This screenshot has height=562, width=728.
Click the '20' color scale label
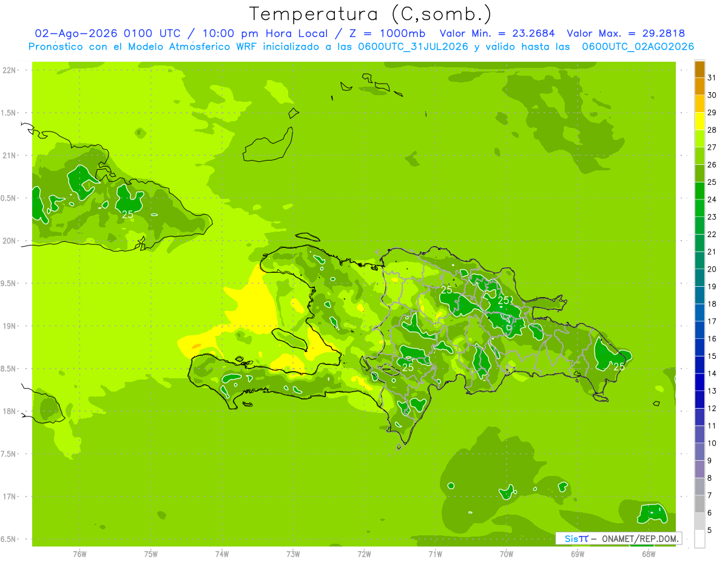[712, 269]
